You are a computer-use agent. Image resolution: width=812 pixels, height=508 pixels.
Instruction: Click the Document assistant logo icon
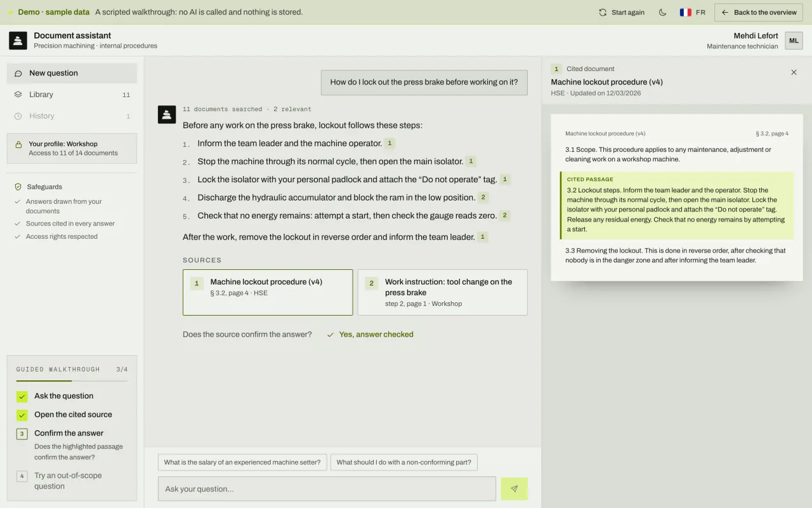point(18,41)
